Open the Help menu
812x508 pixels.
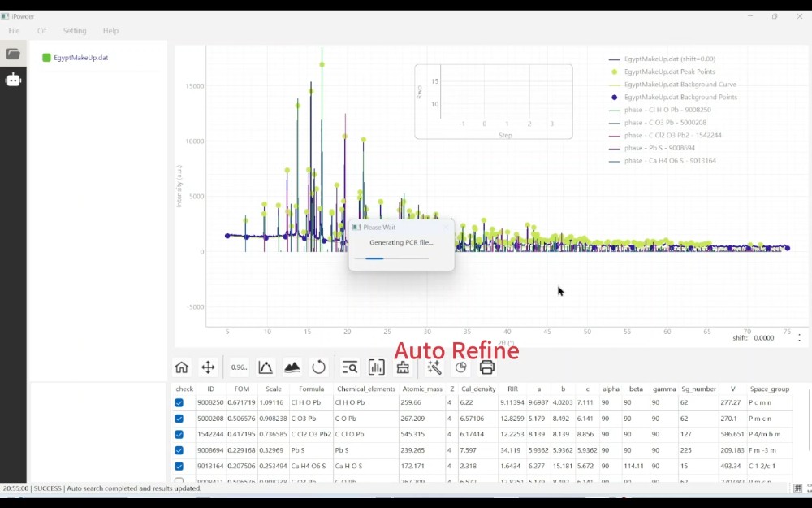[x=110, y=31]
